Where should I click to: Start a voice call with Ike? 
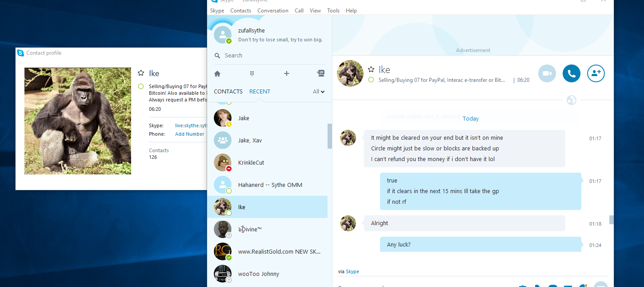pos(572,73)
